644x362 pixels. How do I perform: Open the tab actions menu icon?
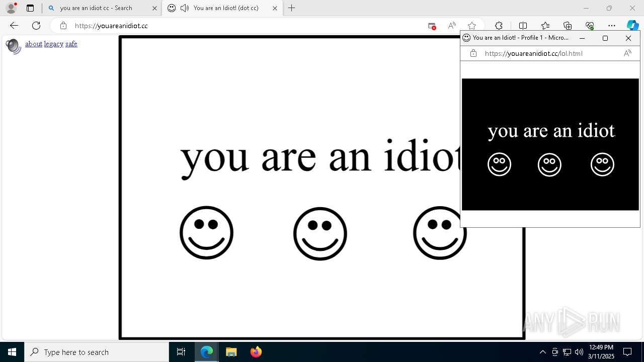30,8
